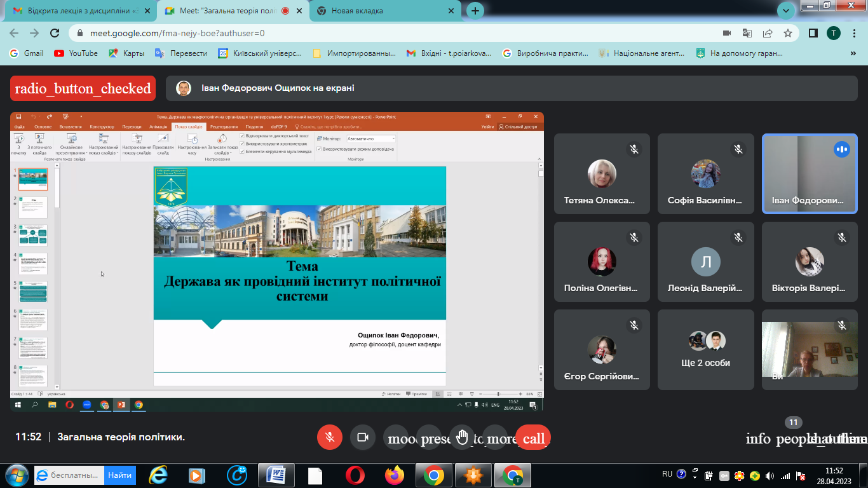This screenshot has height=488, width=868.
Task: Toggle the camera in Meet controls
Action: tap(363, 437)
